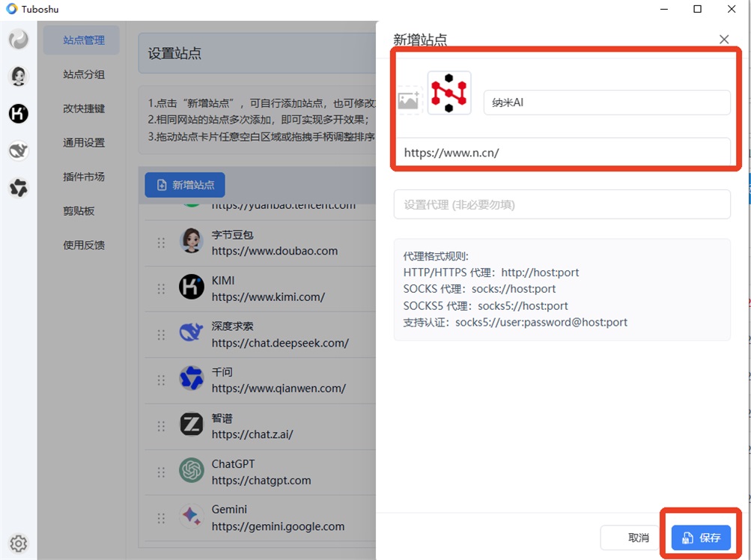This screenshot has width=751, height=560.
Task: Cancel with the 取消 button
Action: pos(630,538)
